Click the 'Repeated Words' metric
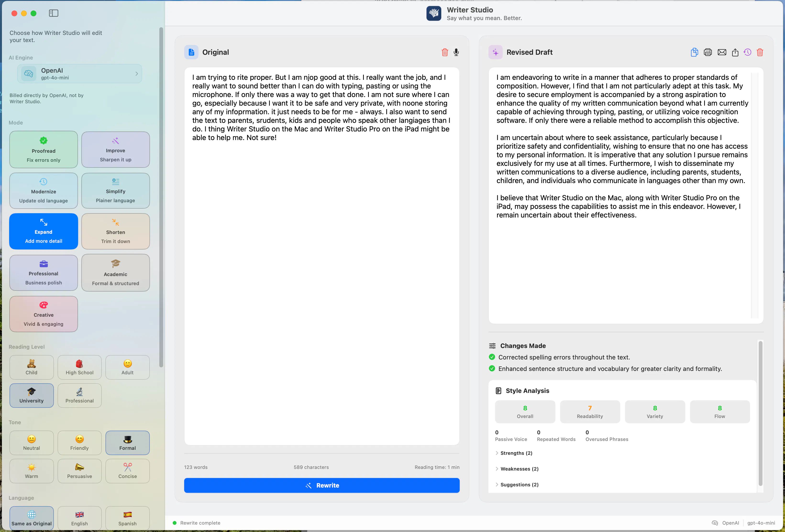Viewport: 785px width, 532px height. (x=556, y=436)
